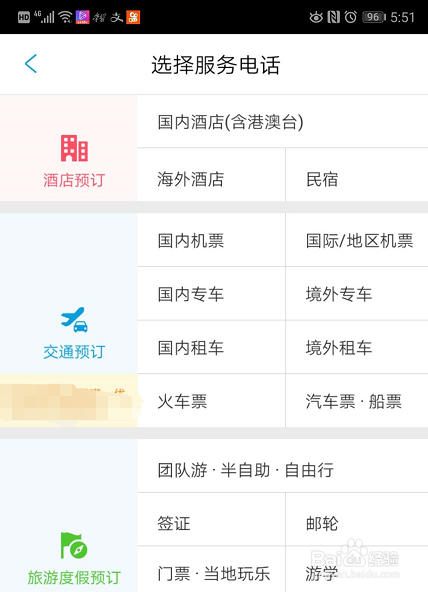
Task: Select 火车票 service phone
Action: pyautogui.click(x=211, y=401)
